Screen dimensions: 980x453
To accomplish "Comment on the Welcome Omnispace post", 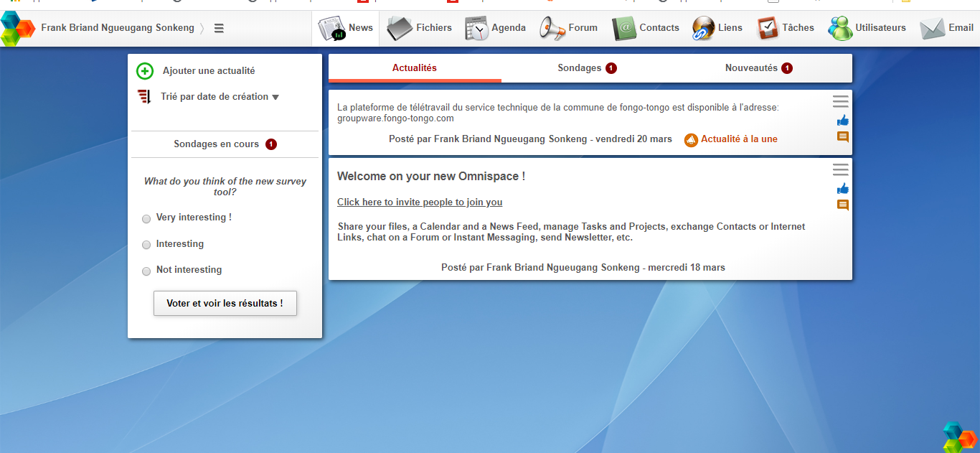I will coord(842,205).
